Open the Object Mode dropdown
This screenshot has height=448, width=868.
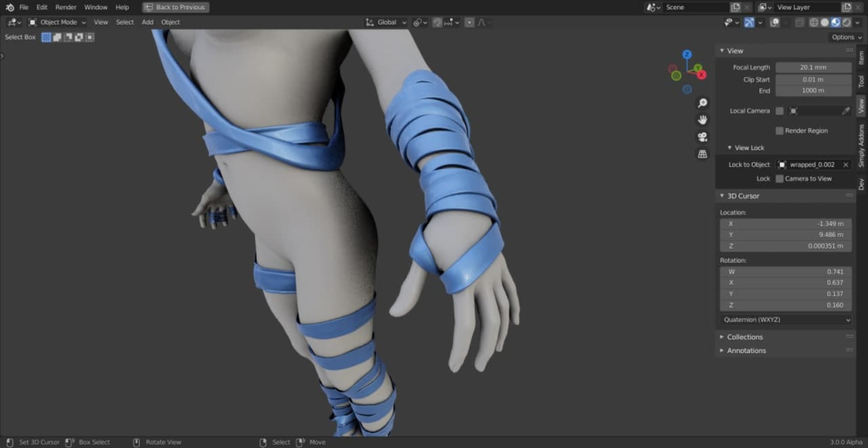57,22
